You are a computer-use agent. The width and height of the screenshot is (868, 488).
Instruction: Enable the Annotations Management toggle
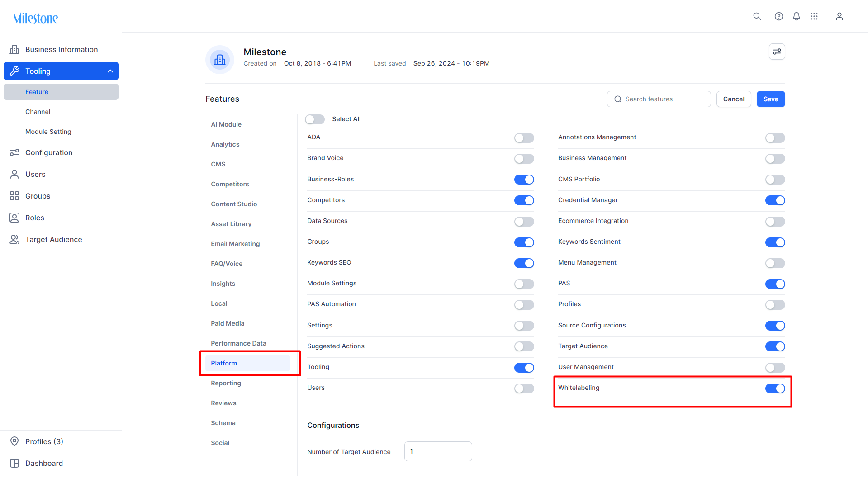pos(775,137)
